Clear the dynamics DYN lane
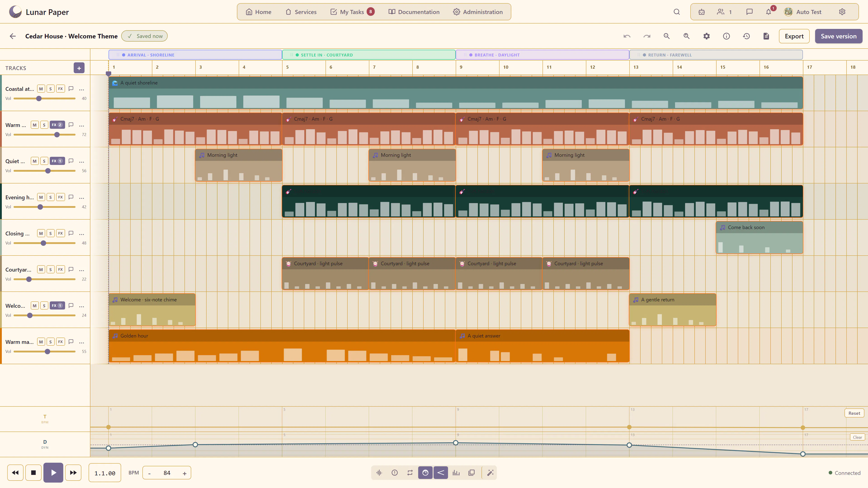This screenshot has height=488, width=868. [857, 437]
